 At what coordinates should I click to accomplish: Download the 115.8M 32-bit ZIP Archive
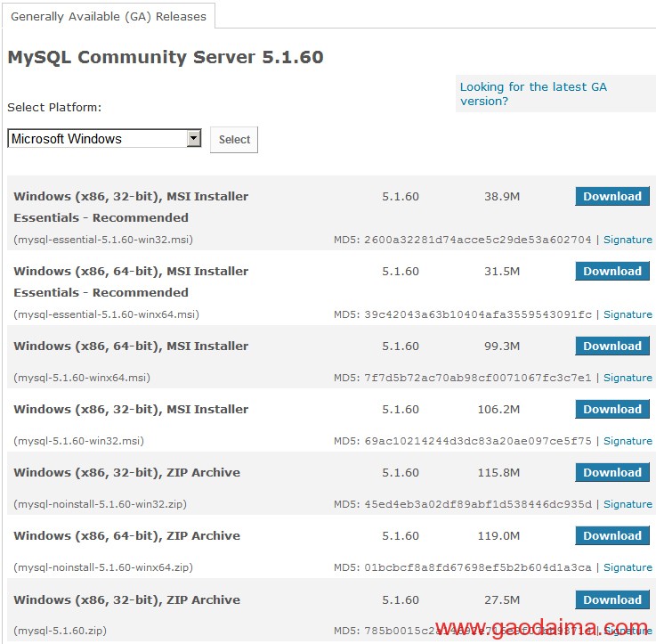pyautogui.click(x=612, y=473)
